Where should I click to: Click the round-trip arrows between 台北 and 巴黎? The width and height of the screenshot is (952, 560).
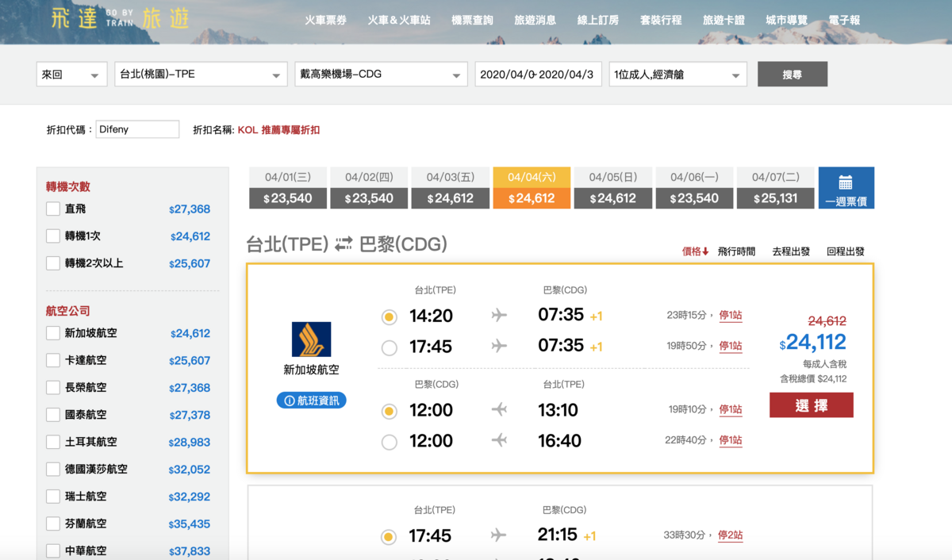pyautogui.click(x=344, y=244)
